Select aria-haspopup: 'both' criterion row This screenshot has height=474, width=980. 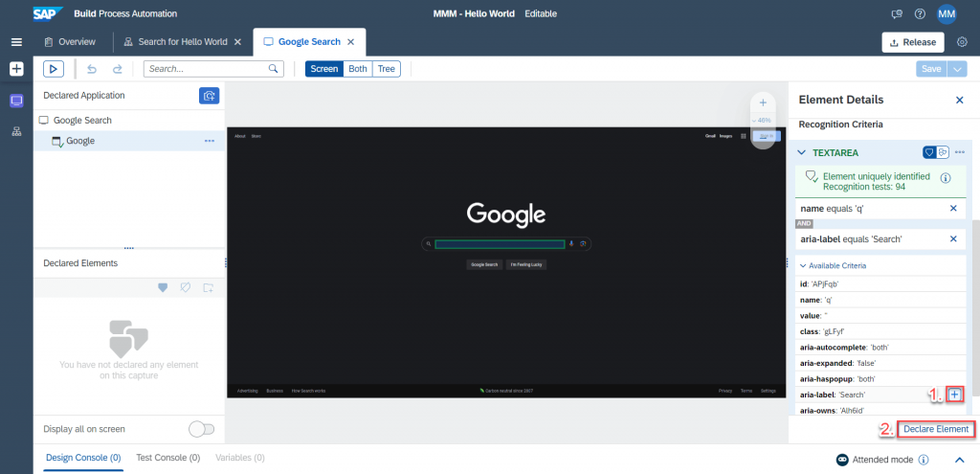[x=880, y=378]
